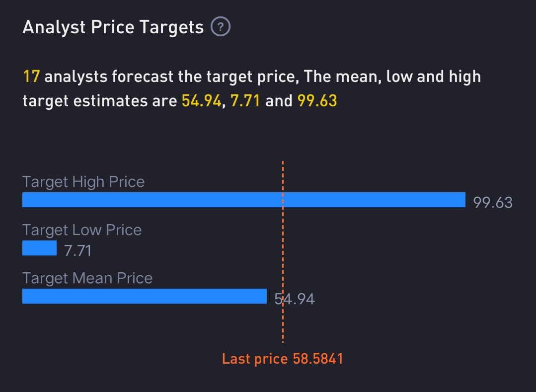Click the gray 7.71 value beside the low bar

pyautogui.click(x=78, y=250)
